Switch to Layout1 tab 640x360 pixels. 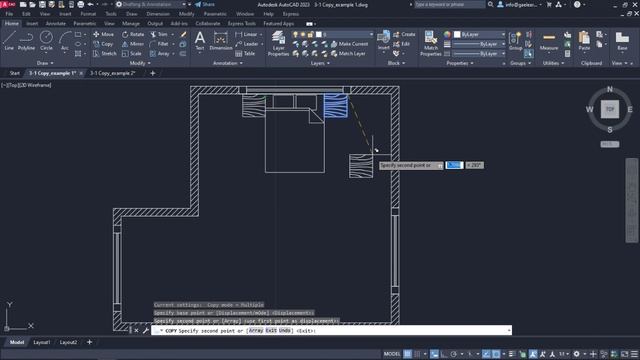click(42, 342)
